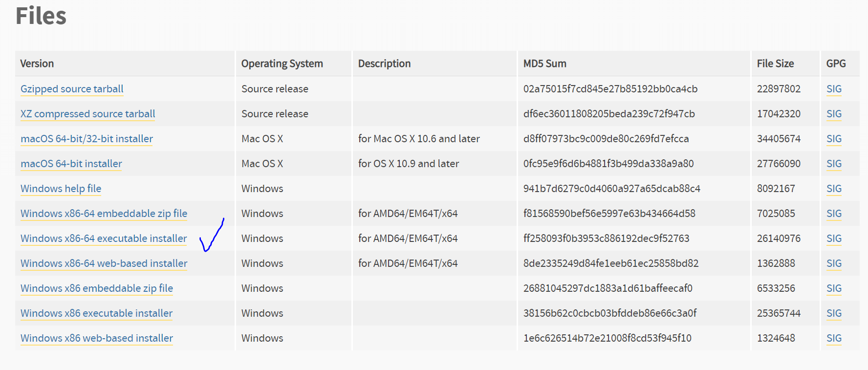This screenshot has width=868, height=370.
Task: Click SIG link for XZ compressed tarball
Action: point(834,114)
